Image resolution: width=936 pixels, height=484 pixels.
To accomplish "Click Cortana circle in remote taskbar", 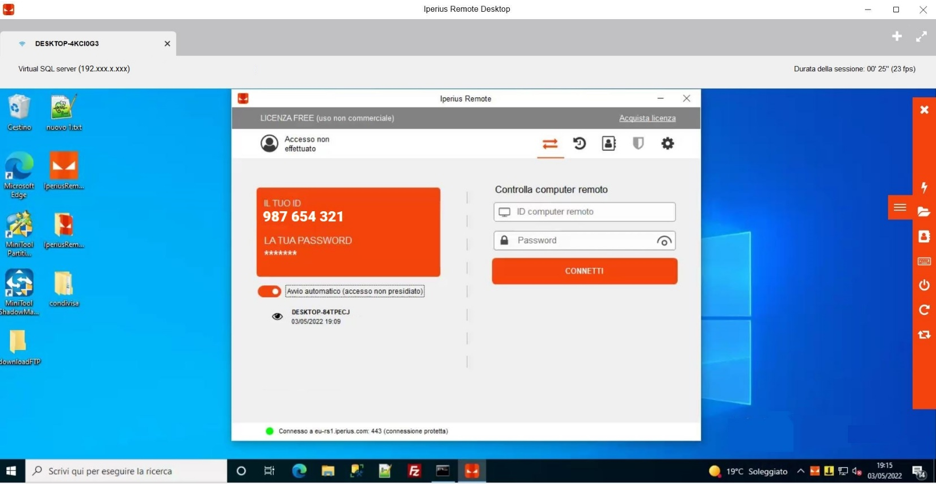I will (241, 471).
